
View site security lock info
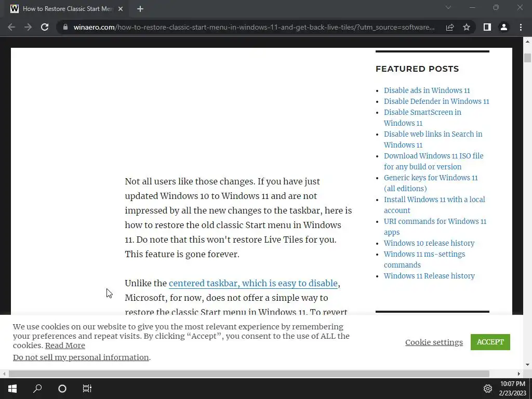pos(65,27)
